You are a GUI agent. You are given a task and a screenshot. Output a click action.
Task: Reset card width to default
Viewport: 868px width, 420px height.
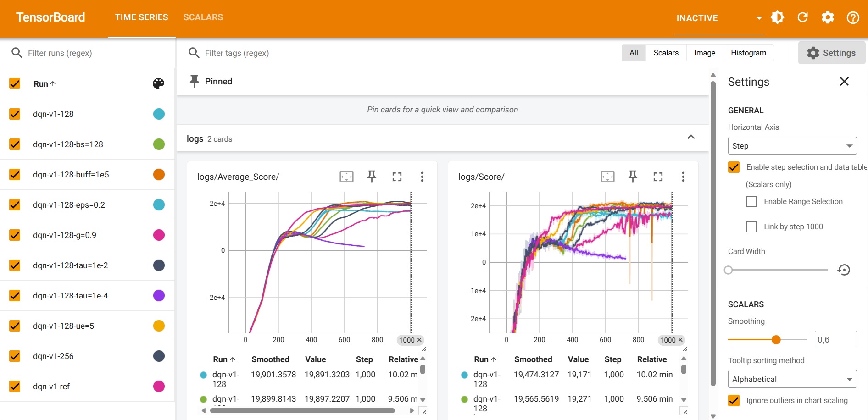click(x=844, y=270)
